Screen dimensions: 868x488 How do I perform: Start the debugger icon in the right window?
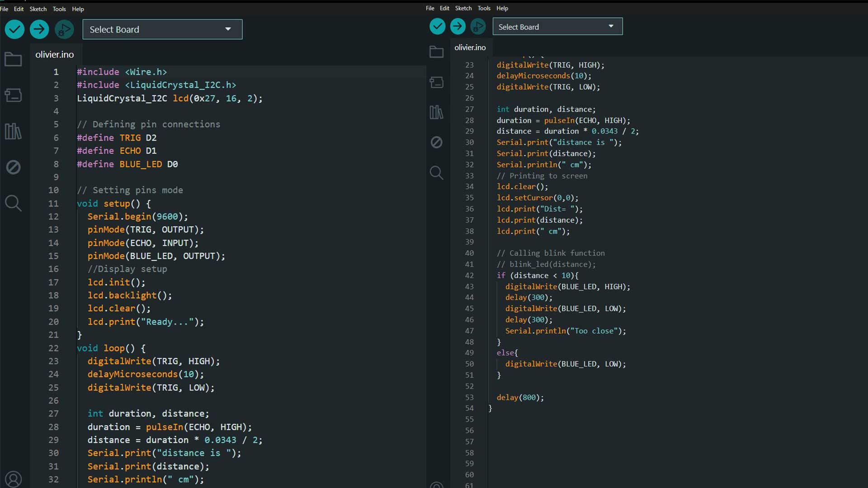[478, 26]
